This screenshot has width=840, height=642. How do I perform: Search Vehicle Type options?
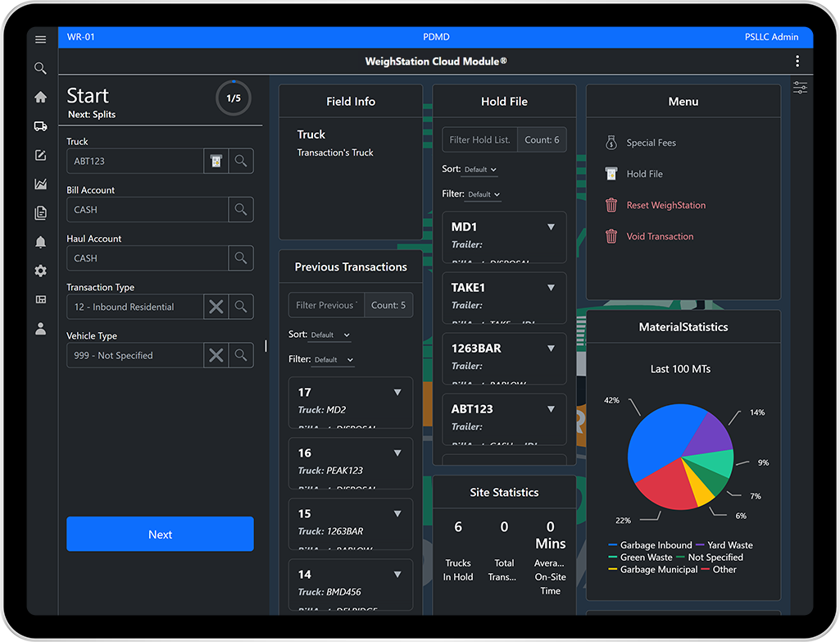click(241, 355)
